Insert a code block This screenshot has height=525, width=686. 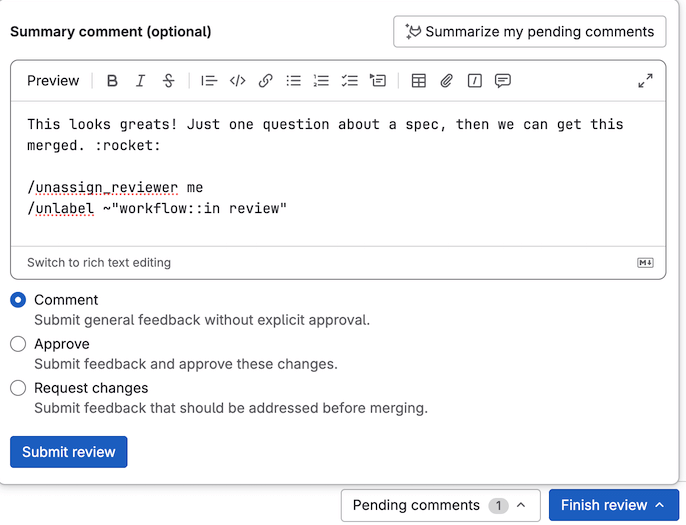coord(237,81)
